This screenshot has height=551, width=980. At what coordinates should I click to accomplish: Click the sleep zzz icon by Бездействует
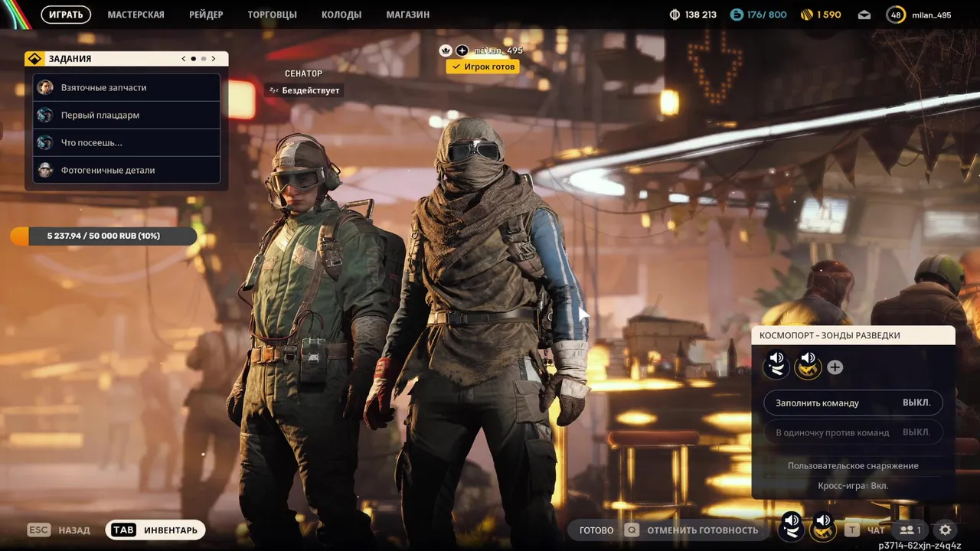pyautogui.click(x=274, y=90)
